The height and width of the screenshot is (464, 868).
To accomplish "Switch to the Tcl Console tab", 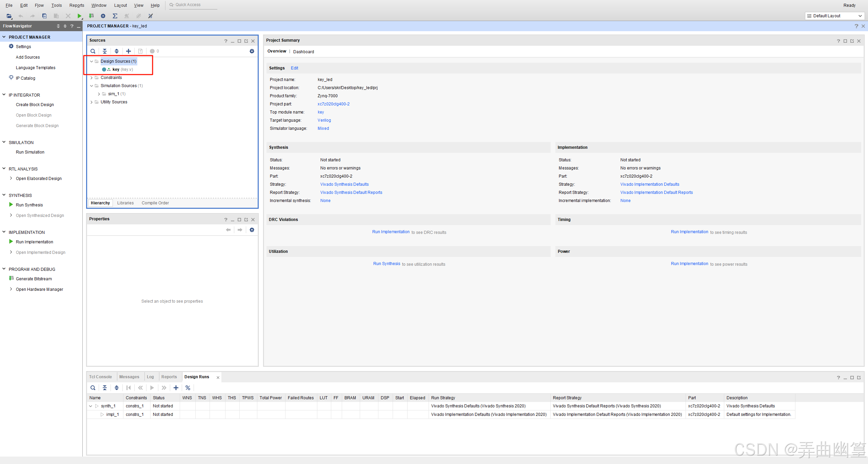I will (x=100, y=377).
